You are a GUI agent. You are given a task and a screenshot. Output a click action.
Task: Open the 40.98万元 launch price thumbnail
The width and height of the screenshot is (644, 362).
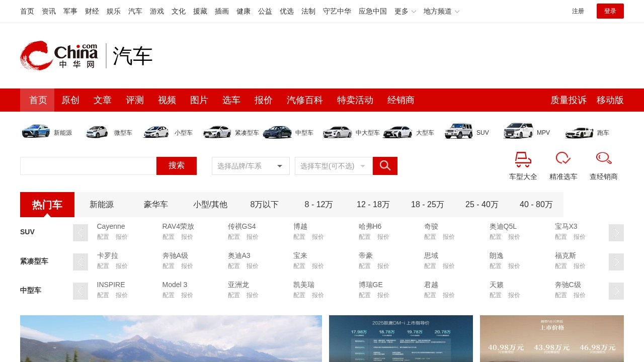[552, 338]
